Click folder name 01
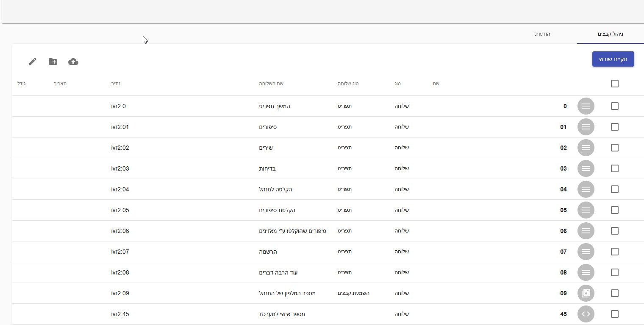The height and width of the screenshot is (325, 644). [563, 127]
